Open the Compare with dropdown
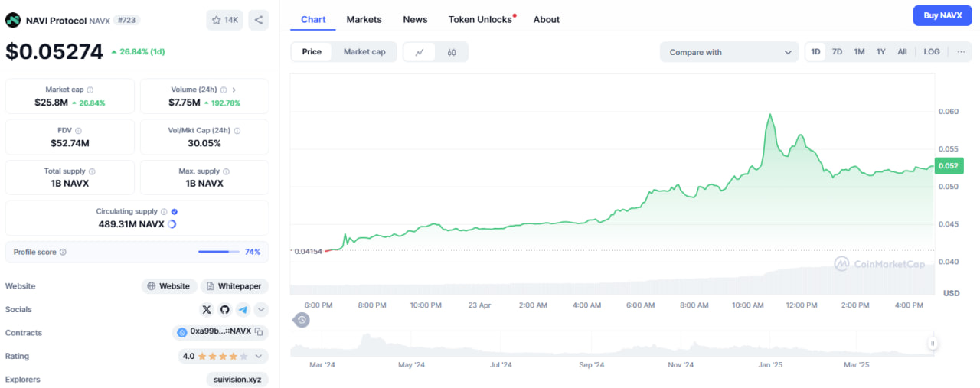 point(729,52)
